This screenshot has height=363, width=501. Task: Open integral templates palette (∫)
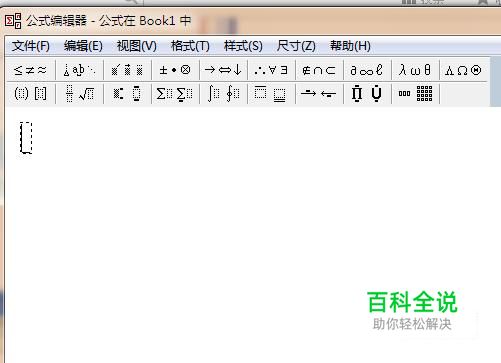[223, 94]
